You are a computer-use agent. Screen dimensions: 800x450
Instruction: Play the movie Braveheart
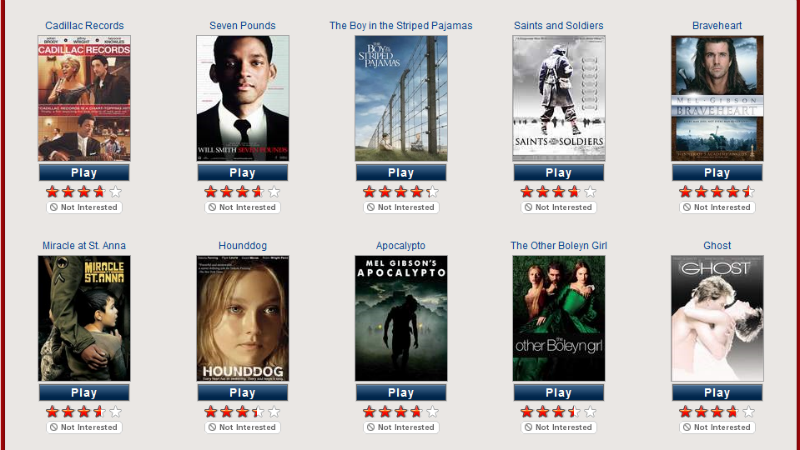[717, 172]
